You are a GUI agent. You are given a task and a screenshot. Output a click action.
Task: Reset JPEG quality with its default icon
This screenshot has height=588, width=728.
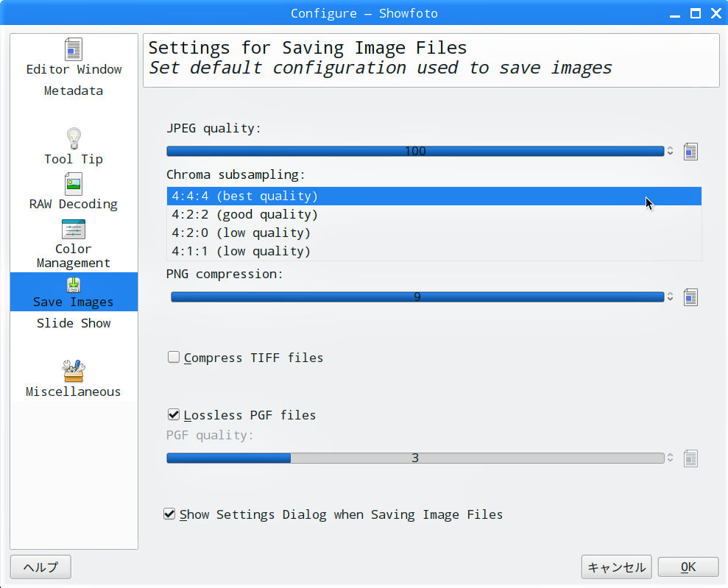pyautogui.click(x=690, y=152)
